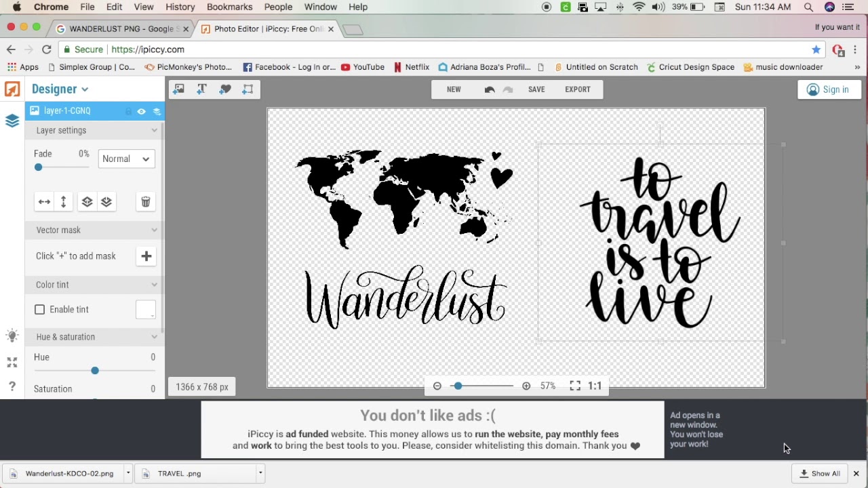The height and width of the screenshot is (488, 868).
Task: Zoom in with plus magnifier
Action: click(526, 386)
